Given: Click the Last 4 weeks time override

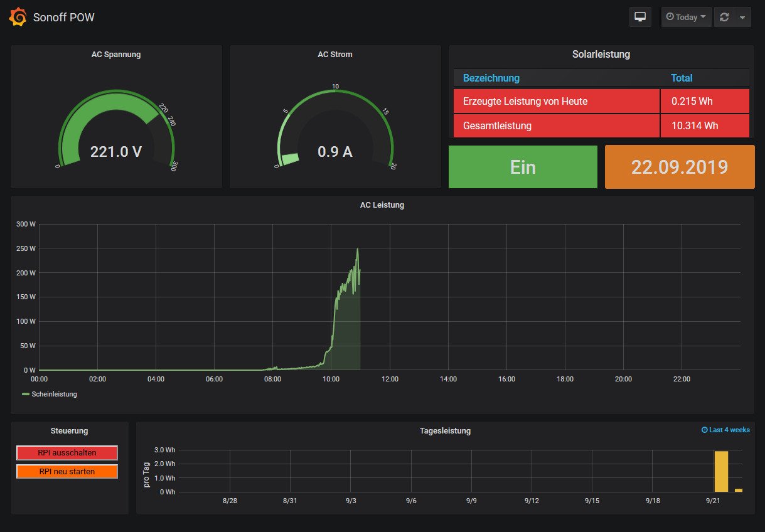Looking at the screenshot, I should (x=725, y=430).
